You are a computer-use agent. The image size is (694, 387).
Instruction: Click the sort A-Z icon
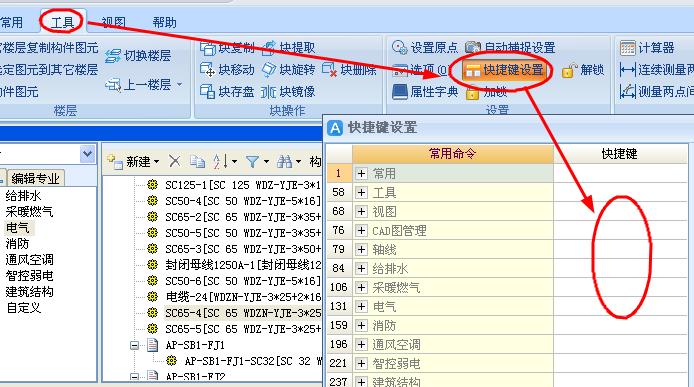[x=220, y=162]
